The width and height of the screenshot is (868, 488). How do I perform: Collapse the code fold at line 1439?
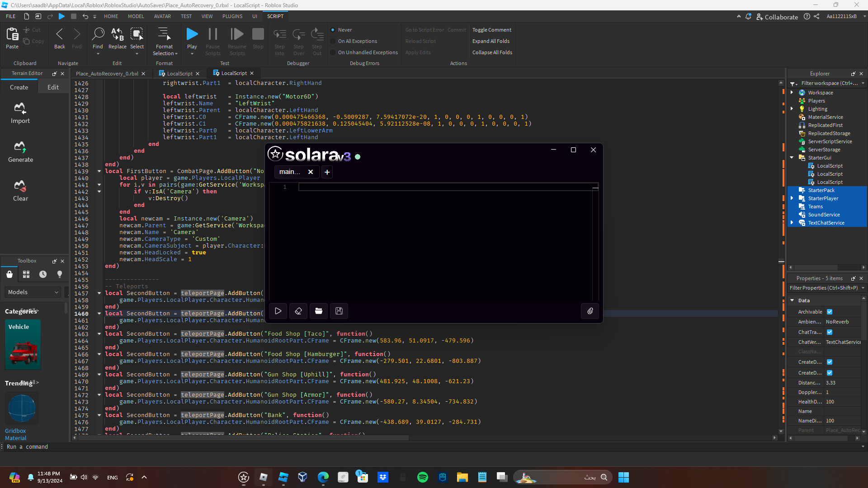99,171
